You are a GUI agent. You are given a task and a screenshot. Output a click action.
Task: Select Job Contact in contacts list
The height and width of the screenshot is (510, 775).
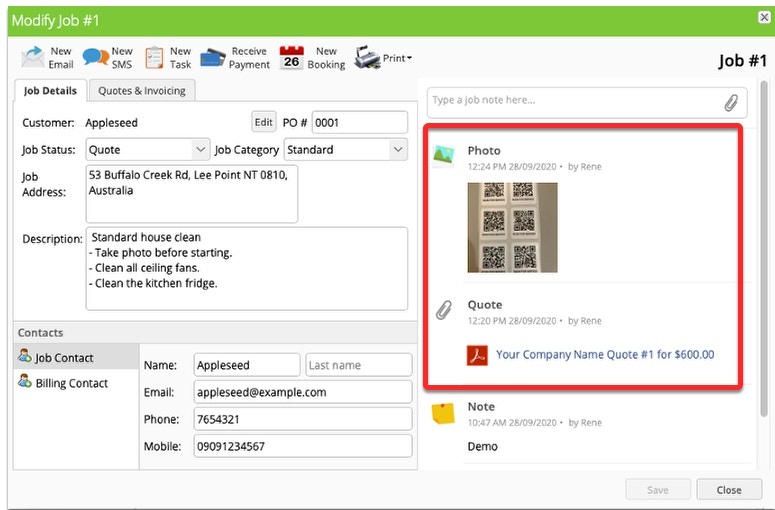[76, 357]
